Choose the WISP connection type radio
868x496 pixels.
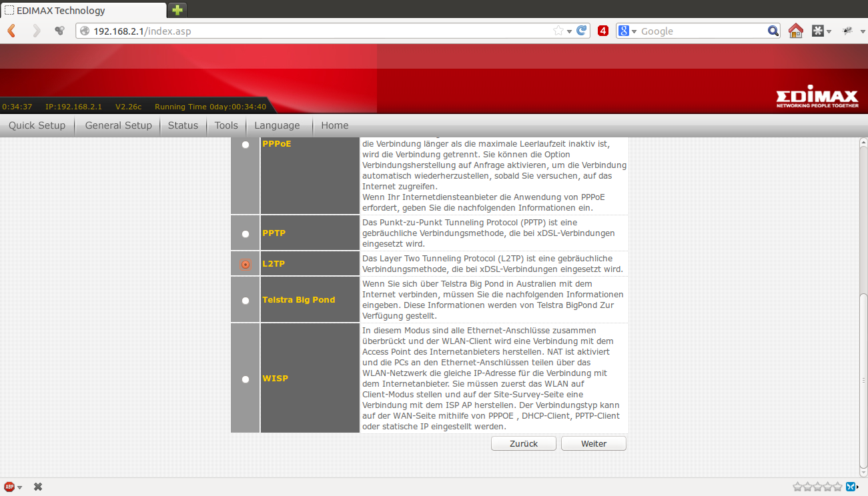(x=246, y=379)
